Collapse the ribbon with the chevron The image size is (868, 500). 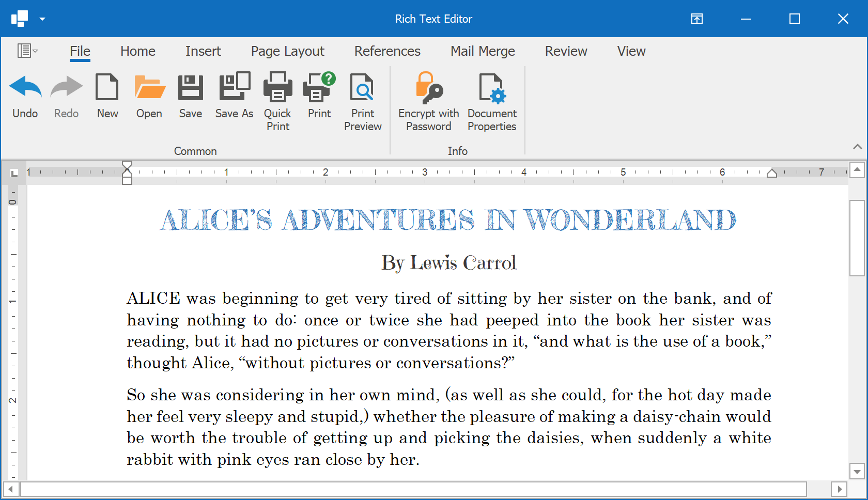[857, 147]
